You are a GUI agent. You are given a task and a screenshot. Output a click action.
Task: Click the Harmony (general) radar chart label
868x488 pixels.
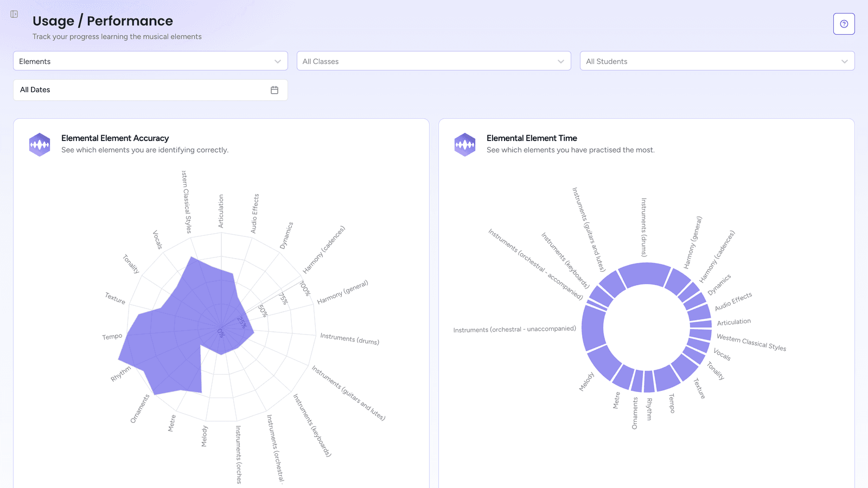[x=343, y=292]
